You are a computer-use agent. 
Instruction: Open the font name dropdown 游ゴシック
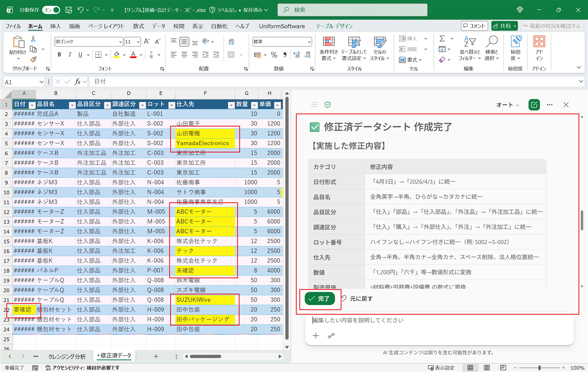120,42
